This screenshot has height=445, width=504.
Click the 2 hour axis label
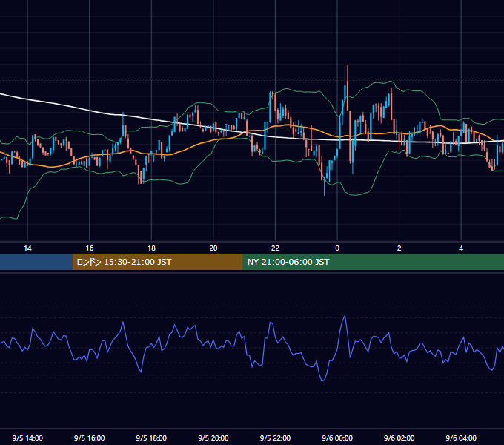pos(399,248)
